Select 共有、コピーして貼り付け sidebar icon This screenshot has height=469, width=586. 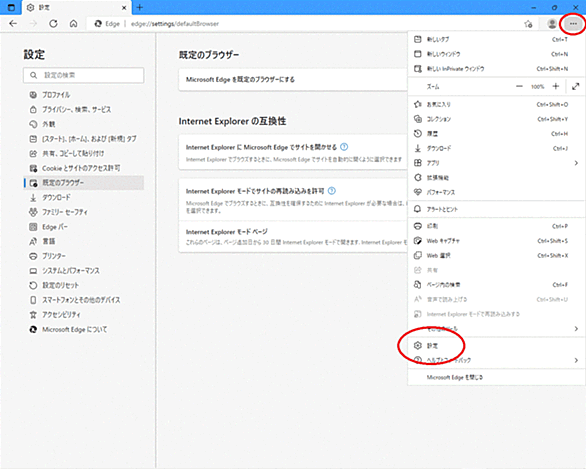pos(33,154)
